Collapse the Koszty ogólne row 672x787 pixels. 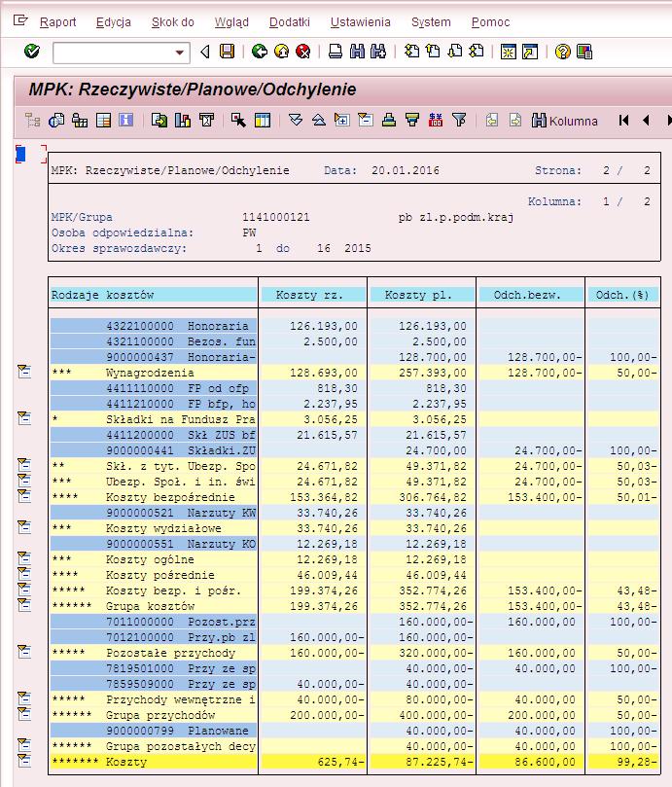click(x=24, y=558)
